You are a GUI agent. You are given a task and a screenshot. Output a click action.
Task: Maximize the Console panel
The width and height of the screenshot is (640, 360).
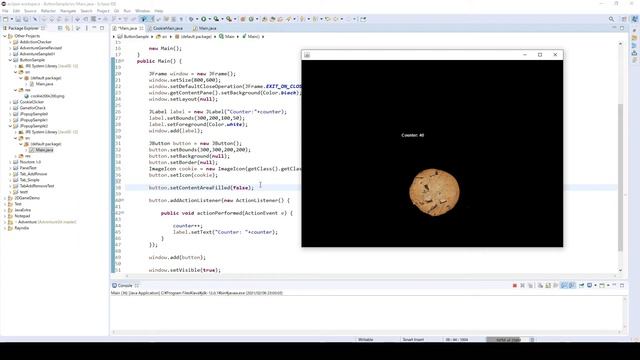click(x=622, y=286)
